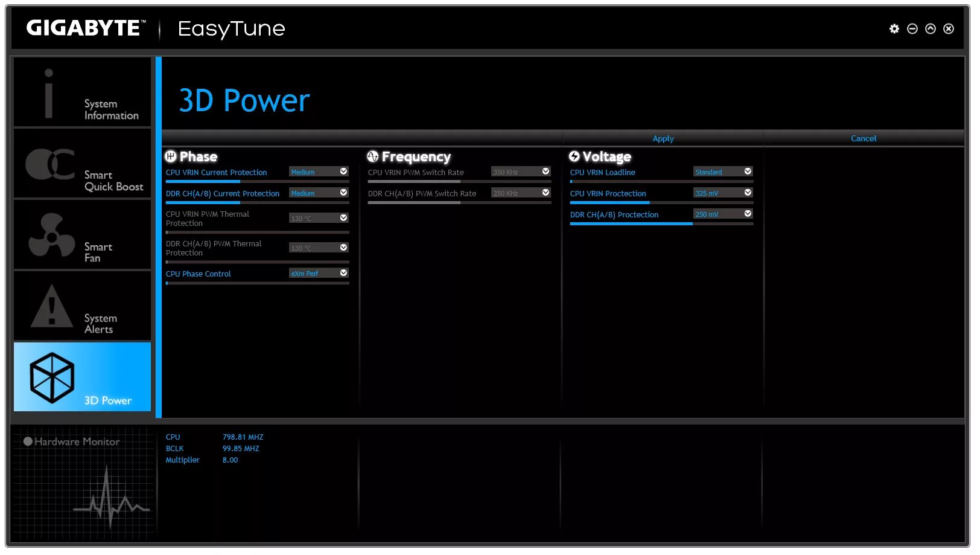The image size is (980, 555).
Task: Click the Hardware Monitor label
Action: 77,441
